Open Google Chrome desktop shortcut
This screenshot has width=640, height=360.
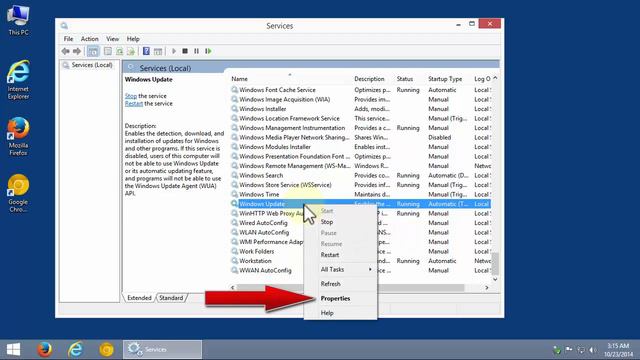tap(18, 193)
